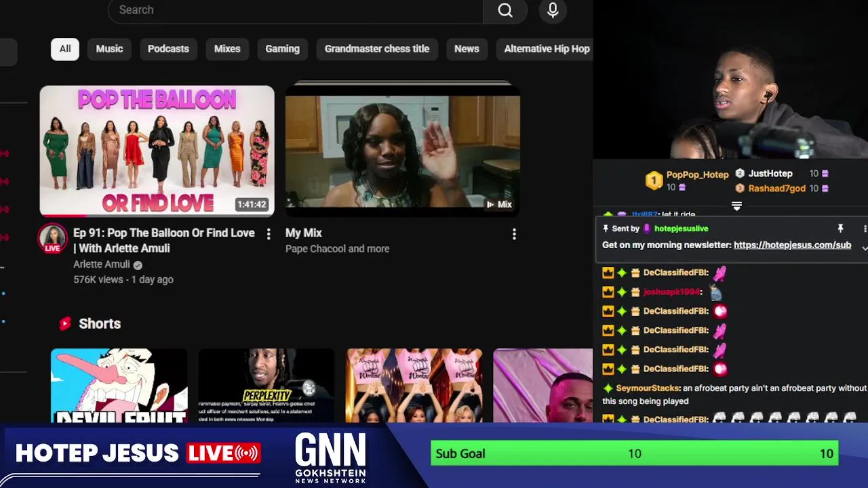Screen dimensions: 868x488
Task: Click the text 576K views - 1 day ago
Action: point(123,279)
